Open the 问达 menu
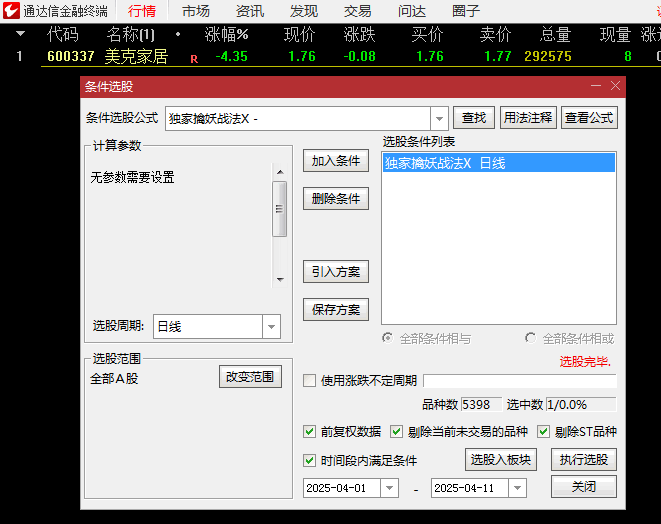Viewport: 661px width, 524px height. point(412,11)
